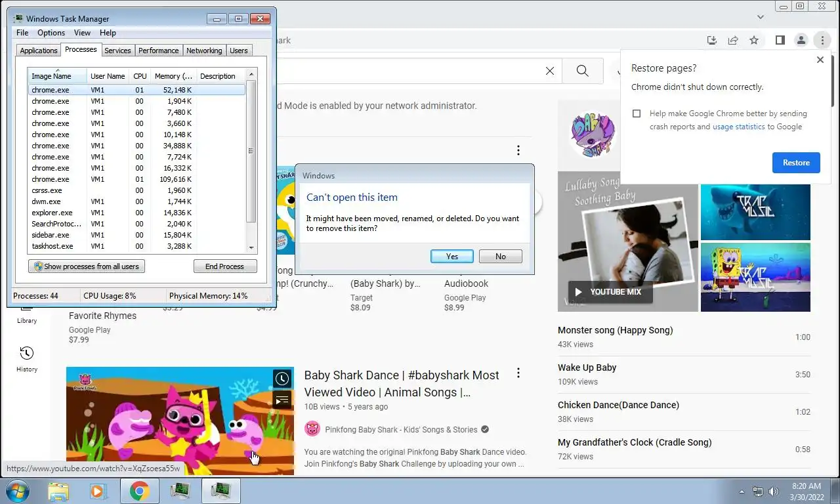Click taskbar clock showing 8:20 AM

pos(807,492)
